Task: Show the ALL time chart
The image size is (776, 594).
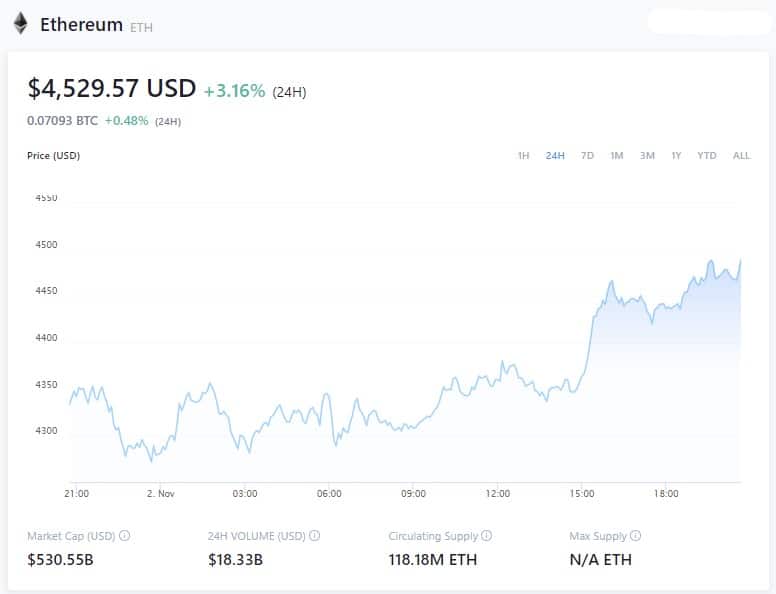Action: tap(741, 155)
